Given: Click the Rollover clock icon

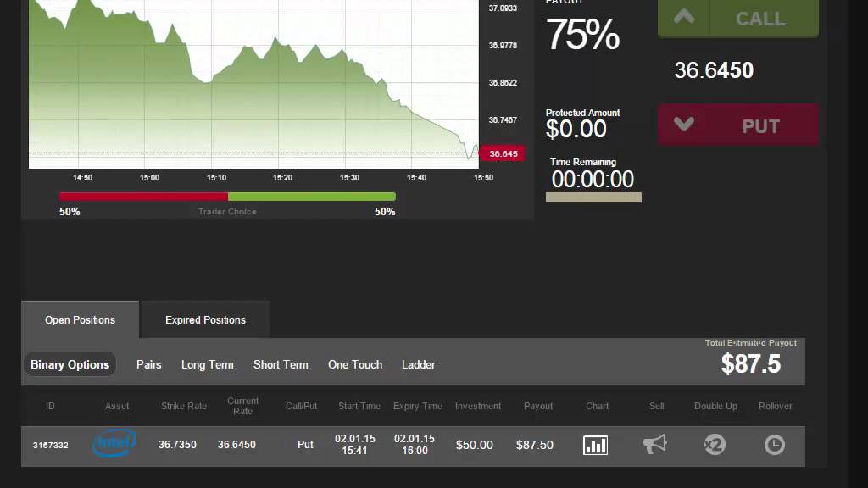Looking at the screenshot, I should click(x=775, y=444).
